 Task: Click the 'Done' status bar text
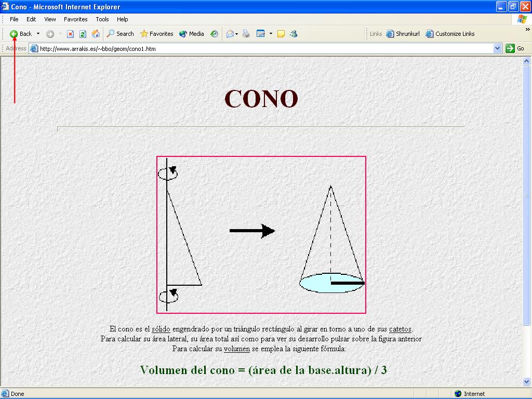(17, 394)
